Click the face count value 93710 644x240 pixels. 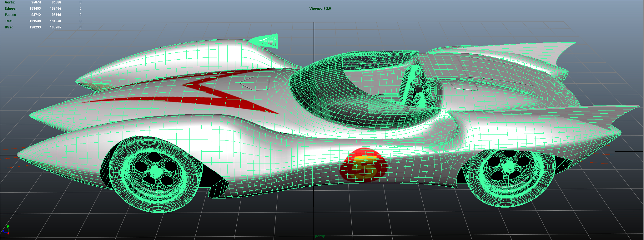tap(56, 15)
